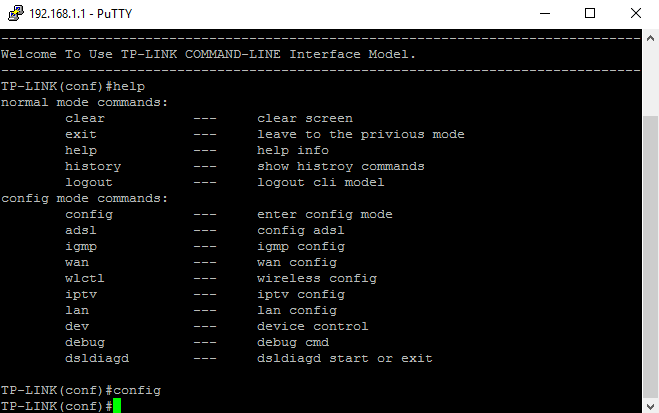Close the PuTTY session window

635,13
